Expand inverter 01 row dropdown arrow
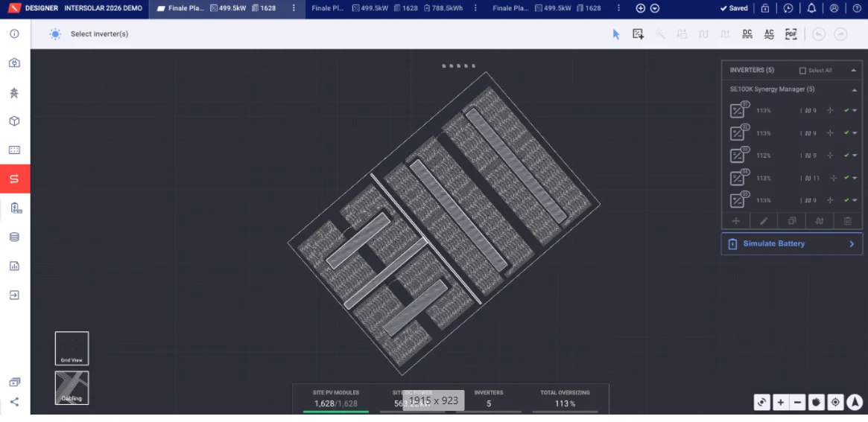This screenshot has height=422, width=868. point(855,111)
